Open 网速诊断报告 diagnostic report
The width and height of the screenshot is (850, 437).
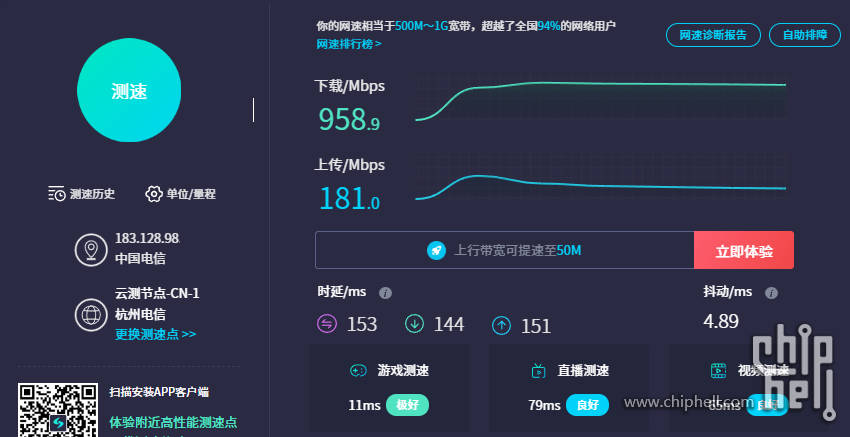coord(713,34)
